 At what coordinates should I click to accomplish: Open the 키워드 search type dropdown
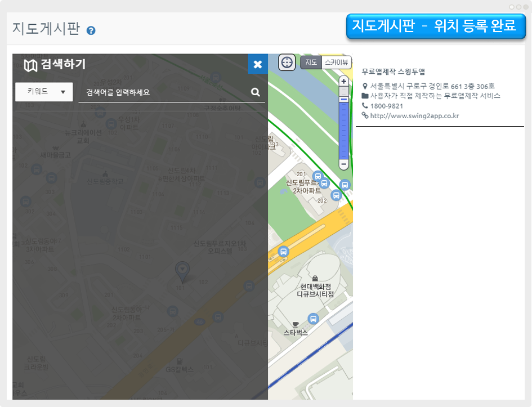tap(44, 91)
